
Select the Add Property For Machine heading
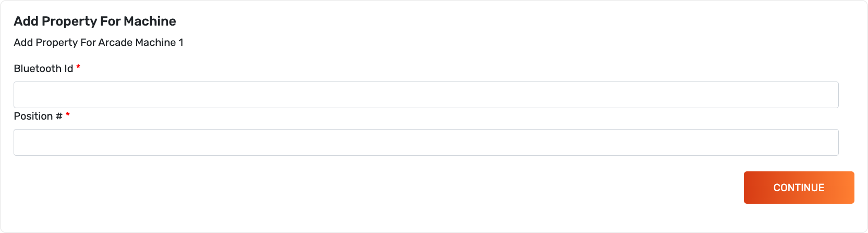point(95,21)
